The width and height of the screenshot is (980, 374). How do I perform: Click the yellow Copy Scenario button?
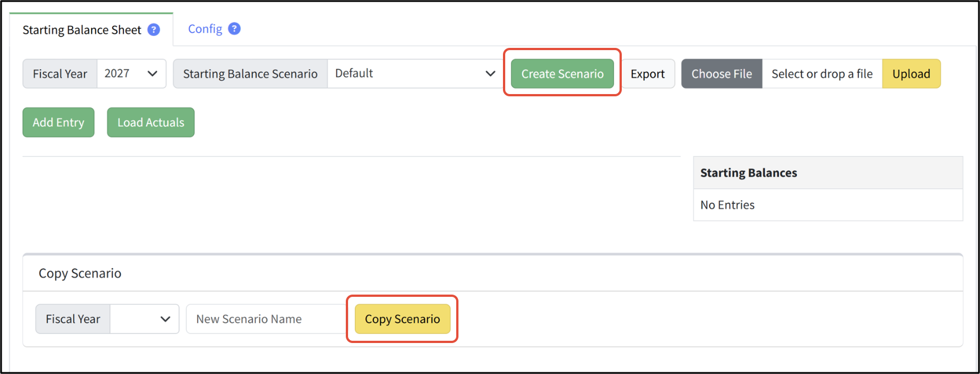[402, 319]
